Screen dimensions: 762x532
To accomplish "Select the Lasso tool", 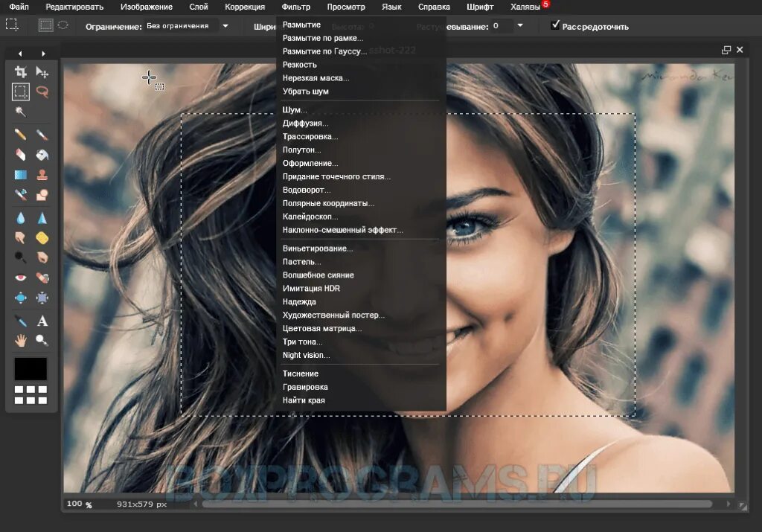I will pos(42,92).
